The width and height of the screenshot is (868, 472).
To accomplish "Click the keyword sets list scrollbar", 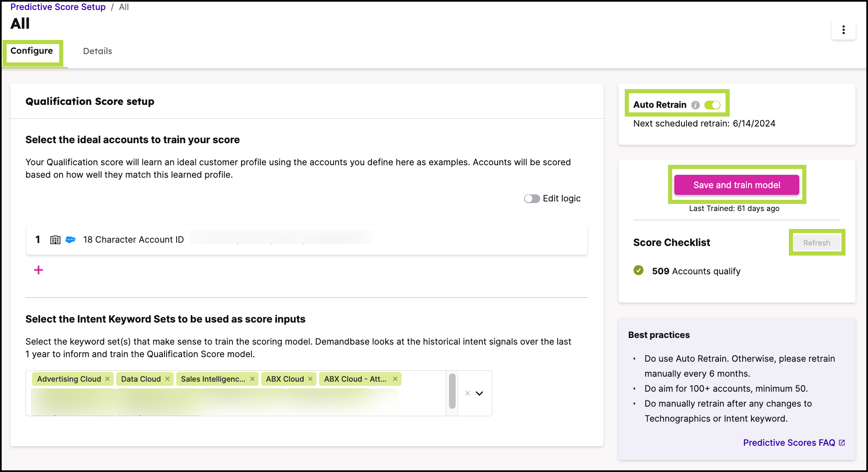I will pos(452,391).
